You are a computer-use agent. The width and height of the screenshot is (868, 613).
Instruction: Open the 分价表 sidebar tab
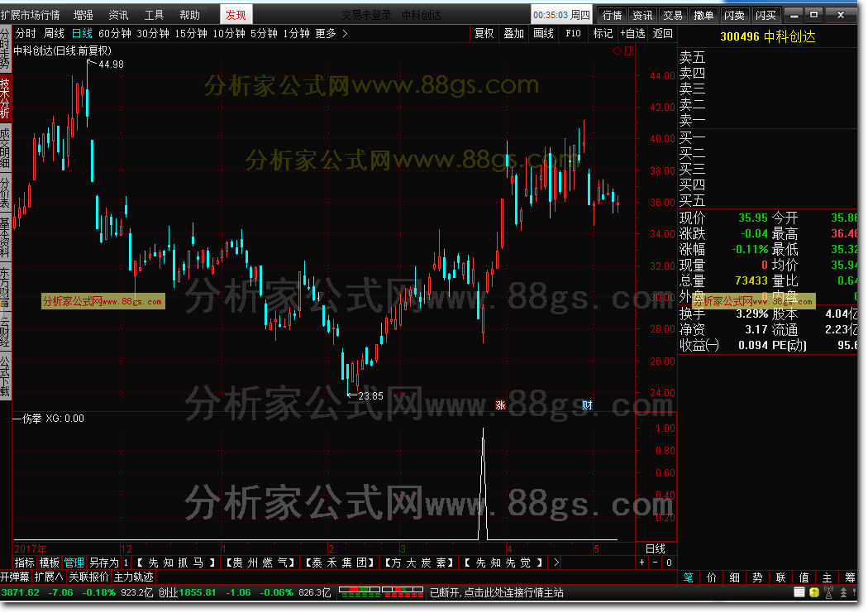5,192
